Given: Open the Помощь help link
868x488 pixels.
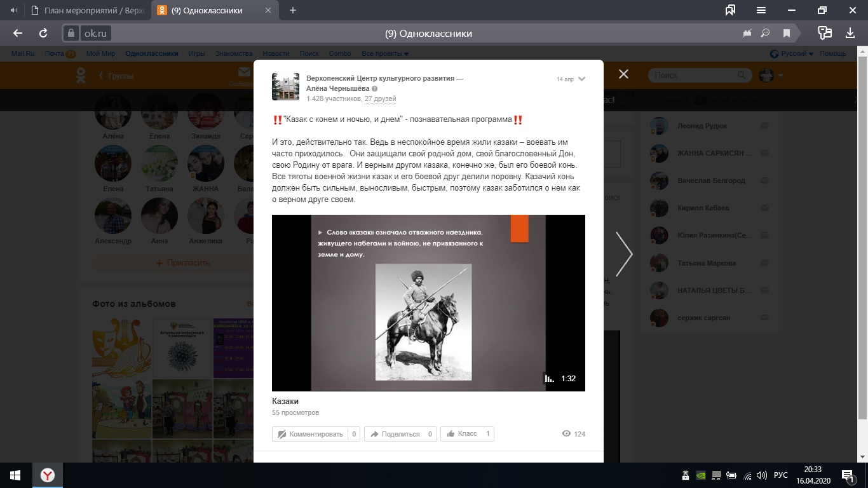Looking at the screenshot, I should point(832,54).
